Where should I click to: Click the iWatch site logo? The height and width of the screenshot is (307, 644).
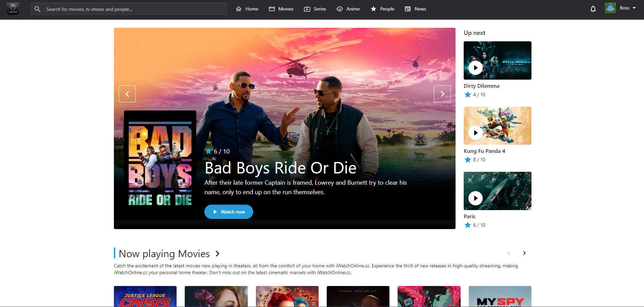(13, 9)
